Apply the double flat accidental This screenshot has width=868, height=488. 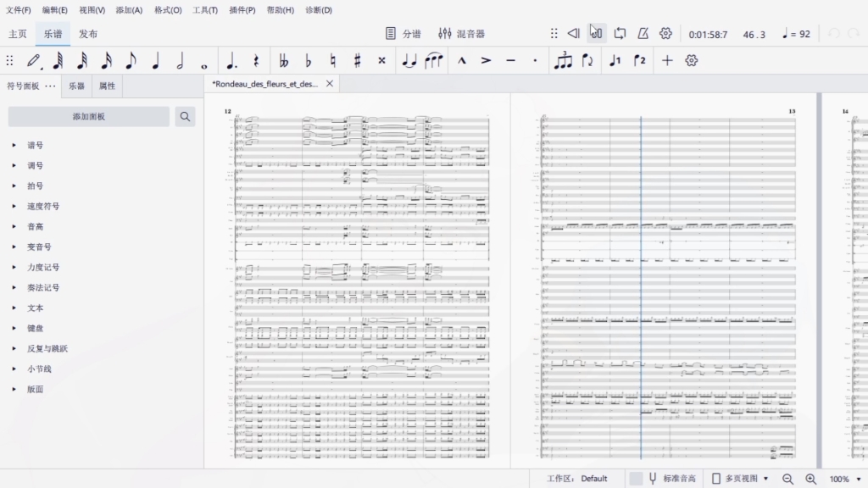(283, 60)
